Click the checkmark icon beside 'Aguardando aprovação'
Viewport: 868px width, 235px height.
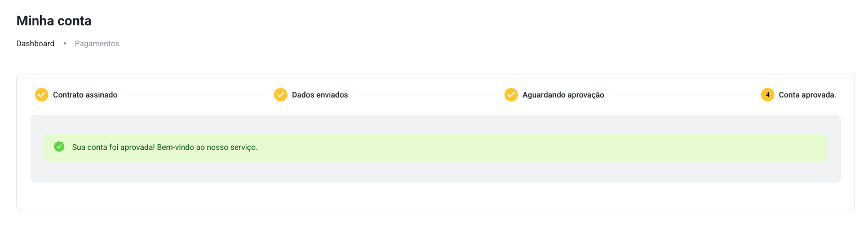(x=511, y=95)
